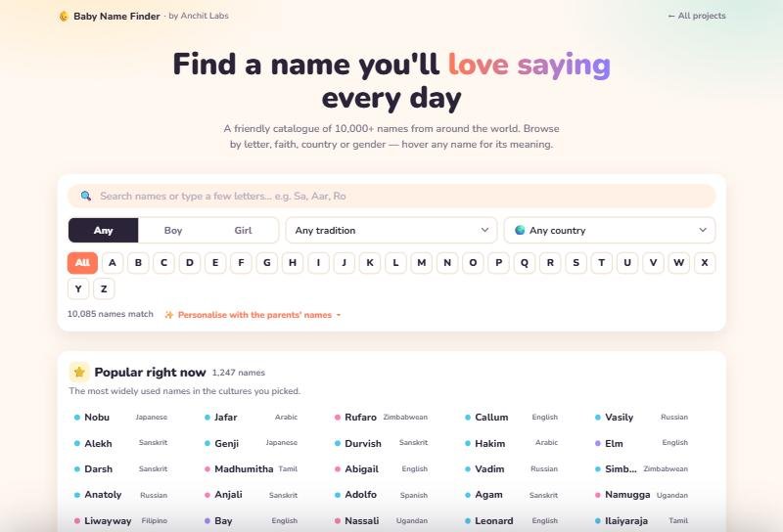
Task: Click the name Durvish
Action: (363, 444)
